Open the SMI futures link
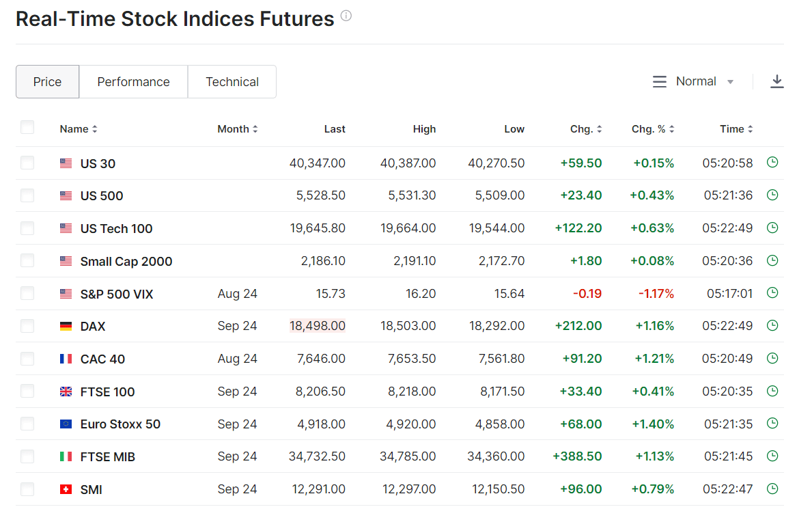The height and width of the screenshot is (507, 812). [x=91, y=490]
